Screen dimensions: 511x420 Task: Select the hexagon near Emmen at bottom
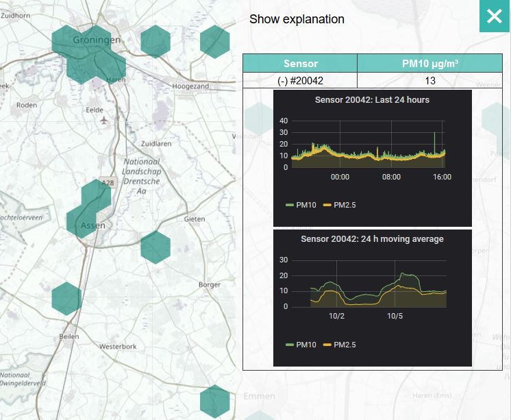[215, 402]
